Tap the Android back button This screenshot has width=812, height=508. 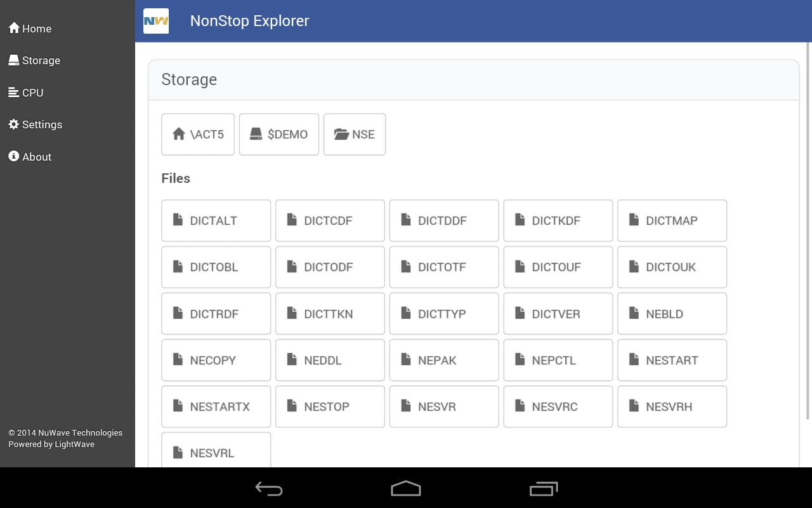tap(269, 488)
